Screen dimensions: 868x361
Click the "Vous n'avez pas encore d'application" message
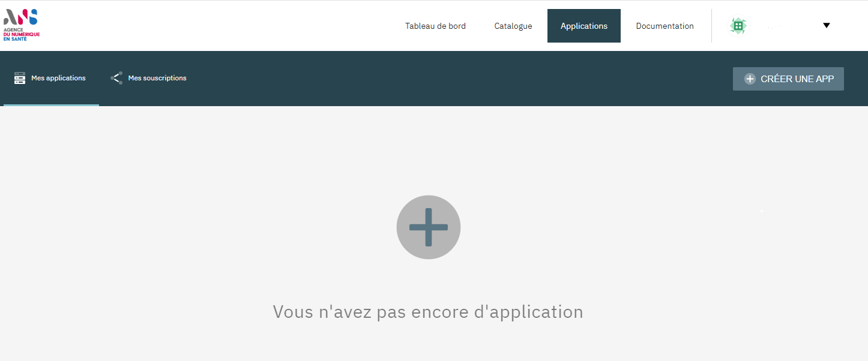[x=428, y=312]
